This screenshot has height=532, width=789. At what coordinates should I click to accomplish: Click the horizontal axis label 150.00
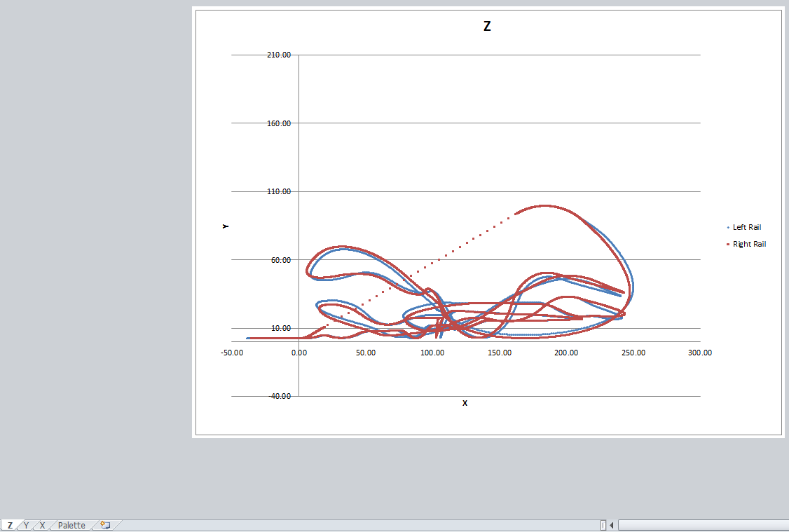[x=500, y=353]
